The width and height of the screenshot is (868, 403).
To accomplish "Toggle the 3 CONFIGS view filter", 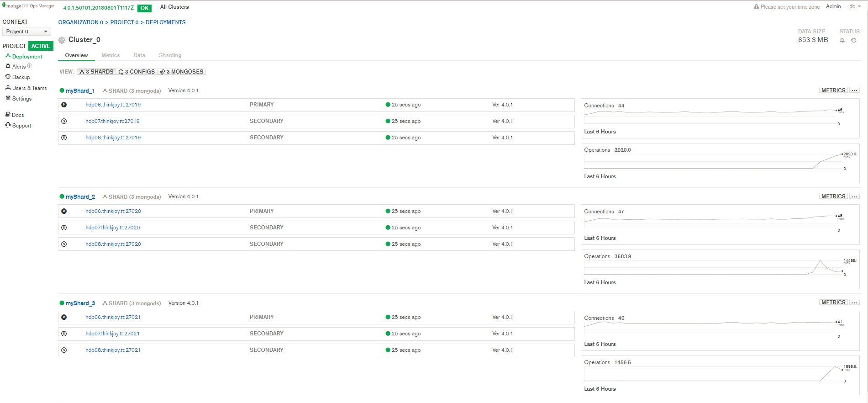I will pyautogui.click(x=137, y=72).
